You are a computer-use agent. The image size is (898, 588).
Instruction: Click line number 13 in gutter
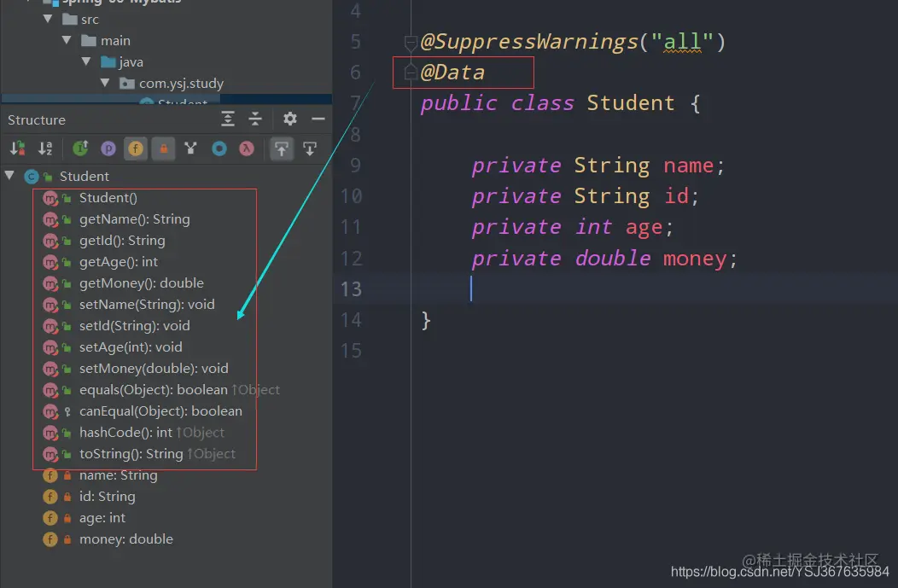pos(351,289)
